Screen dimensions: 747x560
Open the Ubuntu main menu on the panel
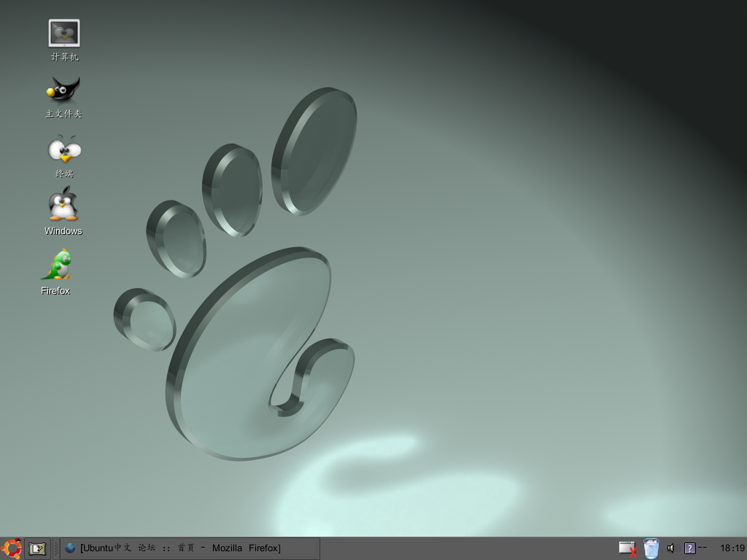click(x=11, y=548)
